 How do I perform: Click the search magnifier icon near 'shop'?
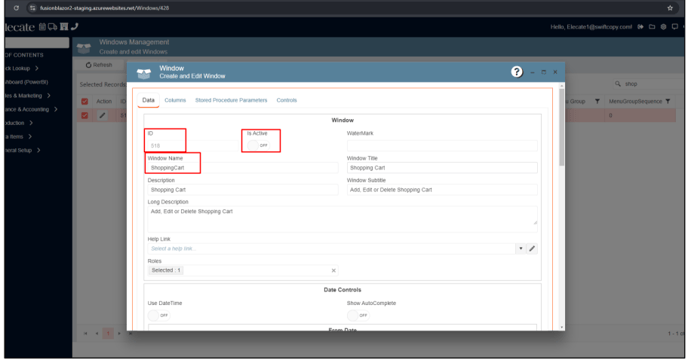point(618,83)
